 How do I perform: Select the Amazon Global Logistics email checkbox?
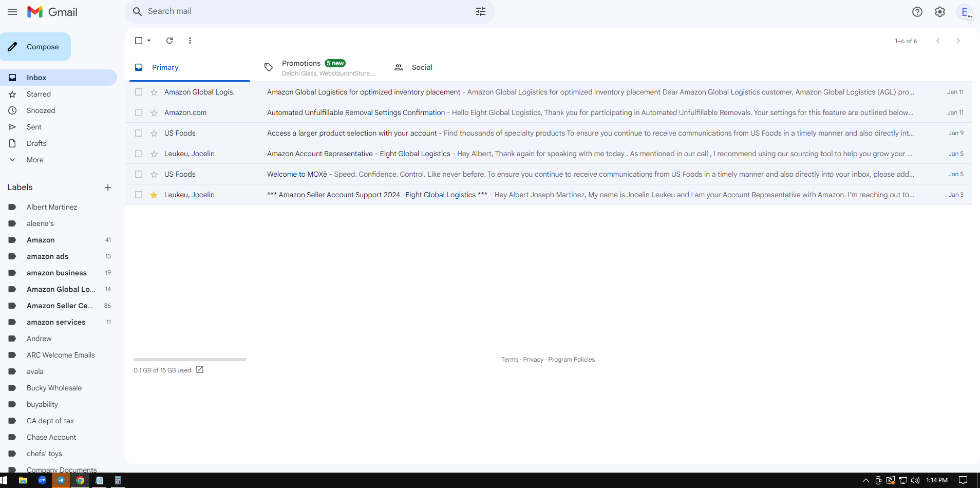139,92
